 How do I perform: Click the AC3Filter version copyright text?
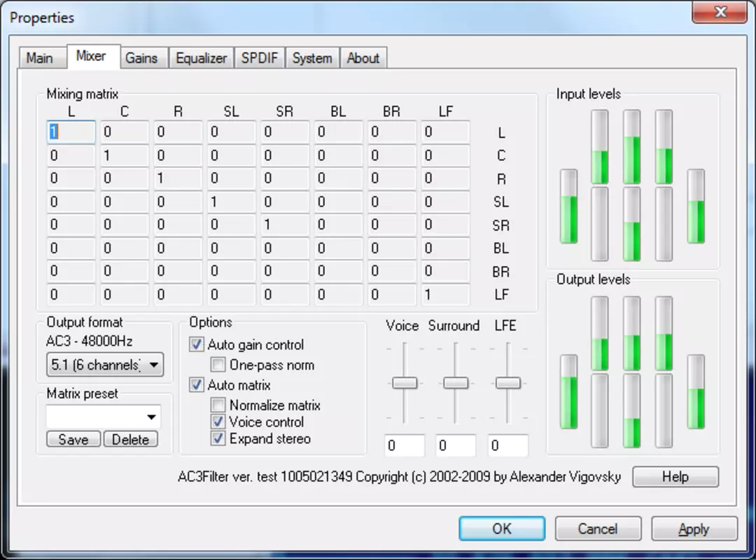(x=399, y=477)
